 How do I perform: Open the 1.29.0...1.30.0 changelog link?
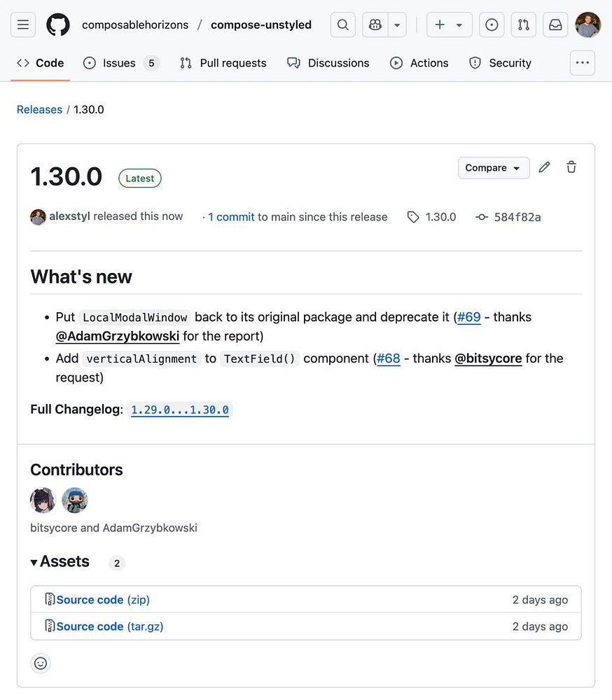click(180, 410)
